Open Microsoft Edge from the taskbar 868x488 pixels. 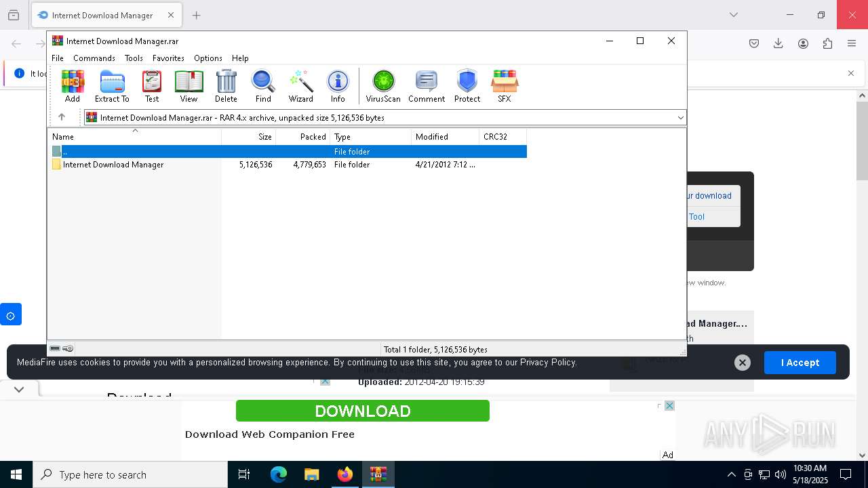click(x=279, y=474)
